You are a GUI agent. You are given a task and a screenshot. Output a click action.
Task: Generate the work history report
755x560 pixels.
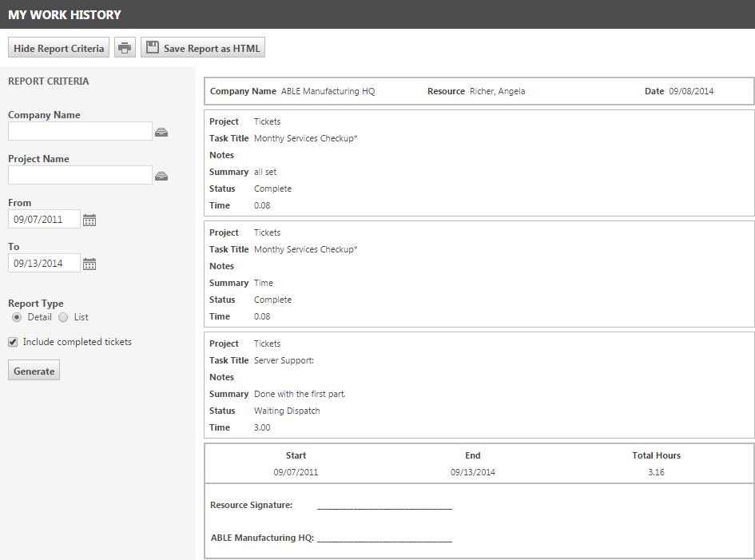(x=34, y=371)
